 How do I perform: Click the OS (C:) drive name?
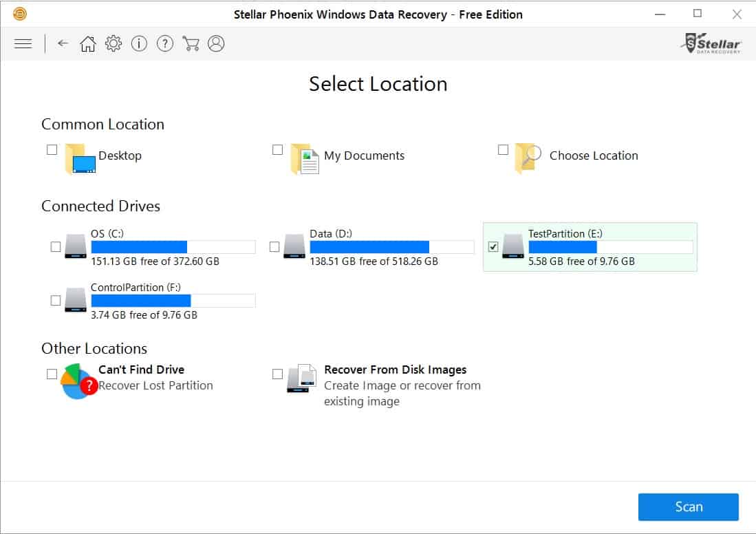pyautogui.click(x=107, y=233)
